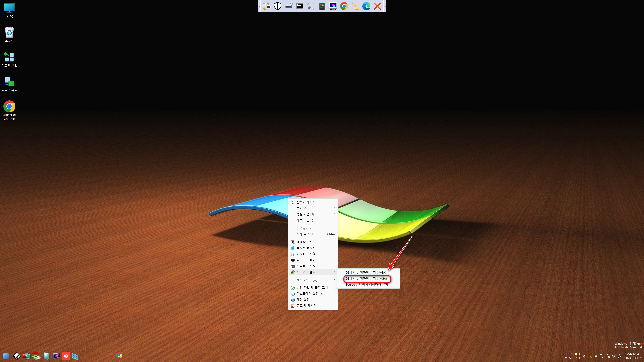644x362 pixels.
Task: Click the settings/wrench tool icon
Action: [310, 6]
